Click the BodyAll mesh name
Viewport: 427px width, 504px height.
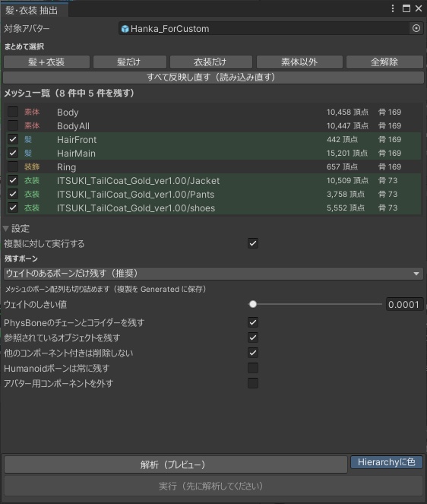click(73, 126)
